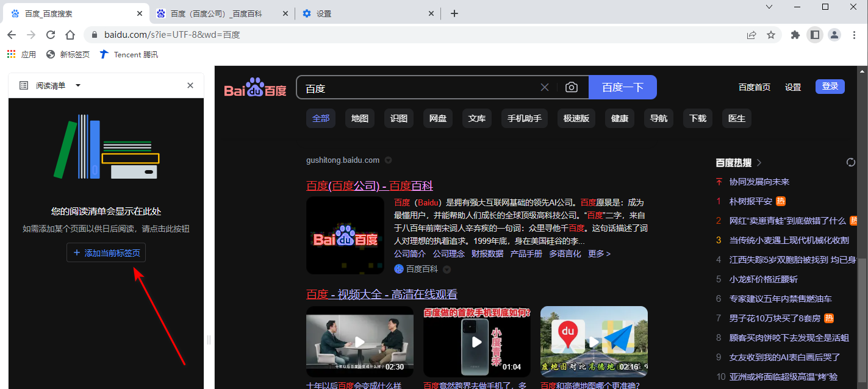This screenshot has width=868, height=389.
Task: Select the 识图 results tab
Action: [x=399, y=118]
